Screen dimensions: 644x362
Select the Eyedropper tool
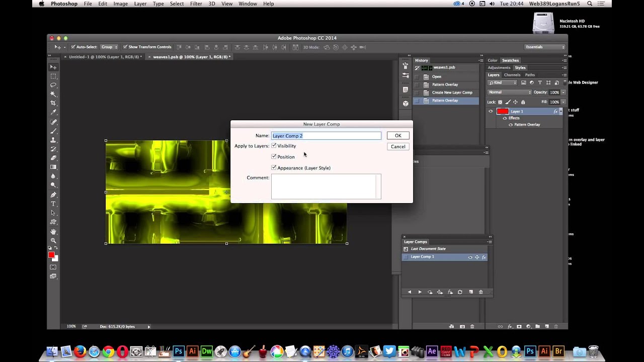tap(53, 112)
